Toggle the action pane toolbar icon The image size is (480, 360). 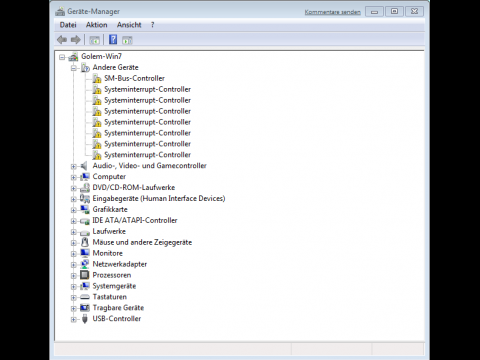(127, 40)
